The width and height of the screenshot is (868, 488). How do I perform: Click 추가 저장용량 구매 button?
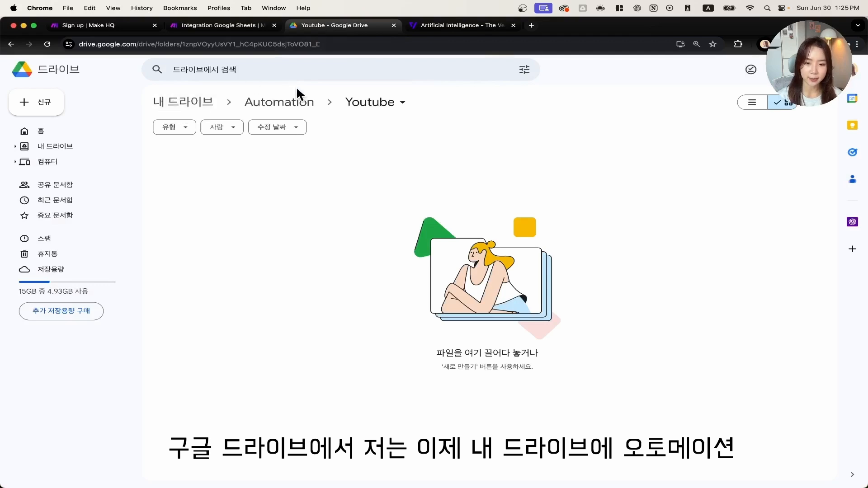tap(61, 311)
